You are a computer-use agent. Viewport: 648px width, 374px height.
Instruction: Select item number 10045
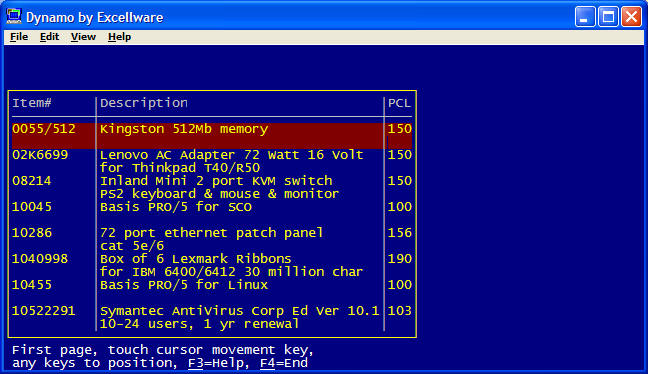click(x=32, y=207)
